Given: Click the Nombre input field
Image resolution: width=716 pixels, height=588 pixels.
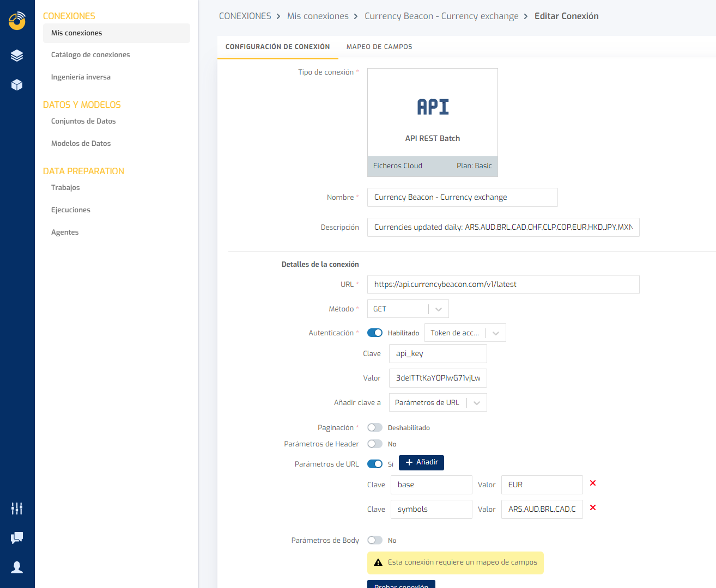Looking at the screenshot, I should [x=463, y=197].
